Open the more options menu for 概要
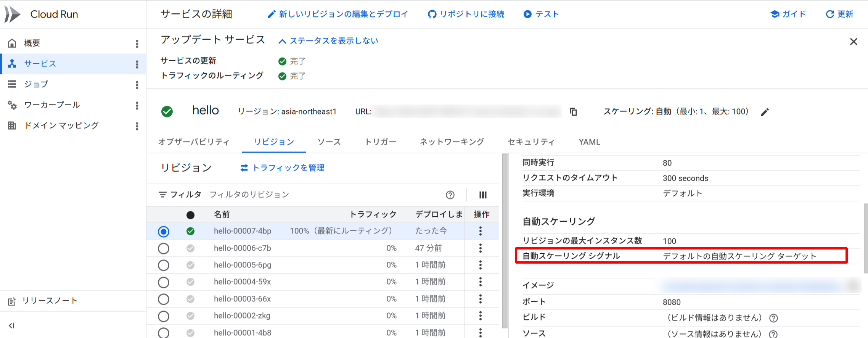Viewport: 868px width, 338px height. pyautogui.click(x=137, y=43)
